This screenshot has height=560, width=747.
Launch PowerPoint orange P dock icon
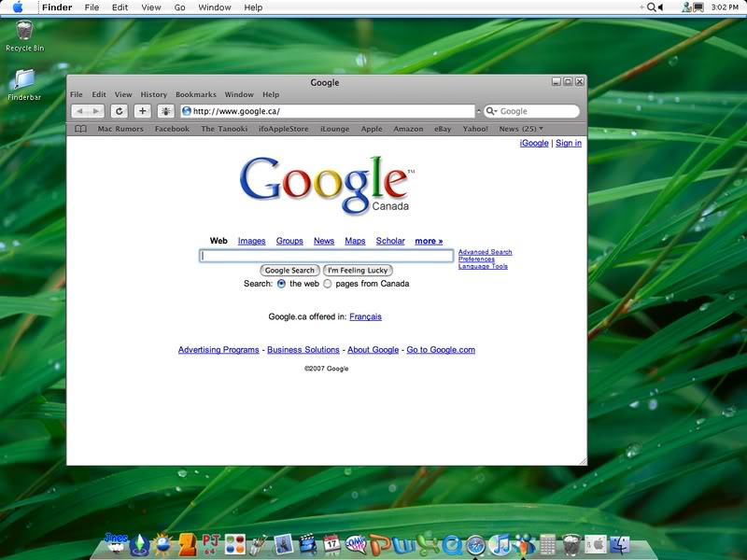380,545
